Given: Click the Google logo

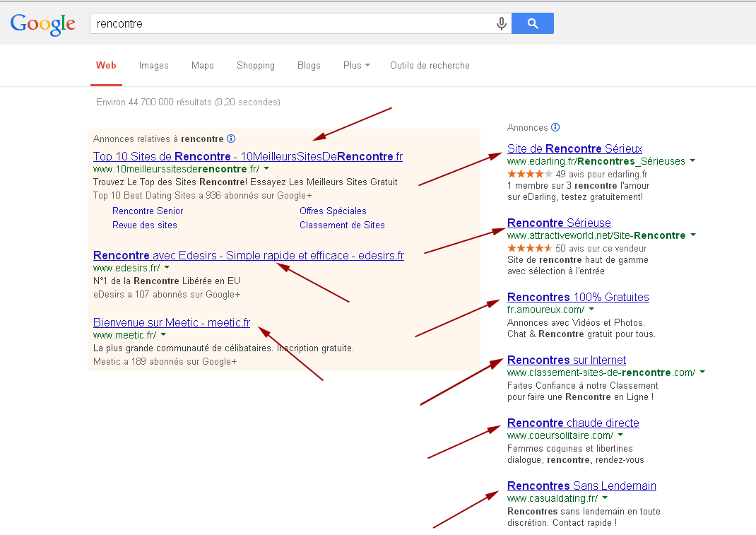Looking at the screenshot, I should tap(43, 24).
